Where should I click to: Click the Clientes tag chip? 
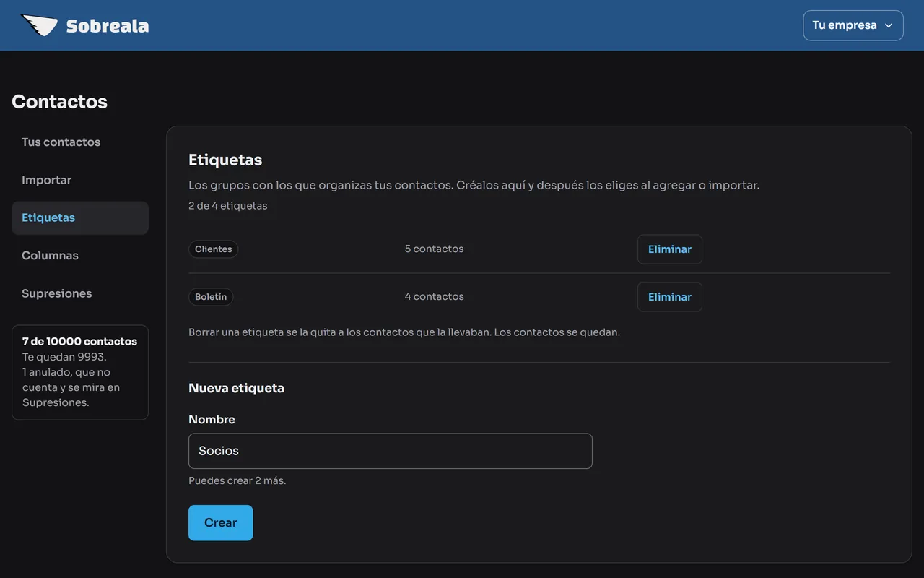[x=214, y=249]
